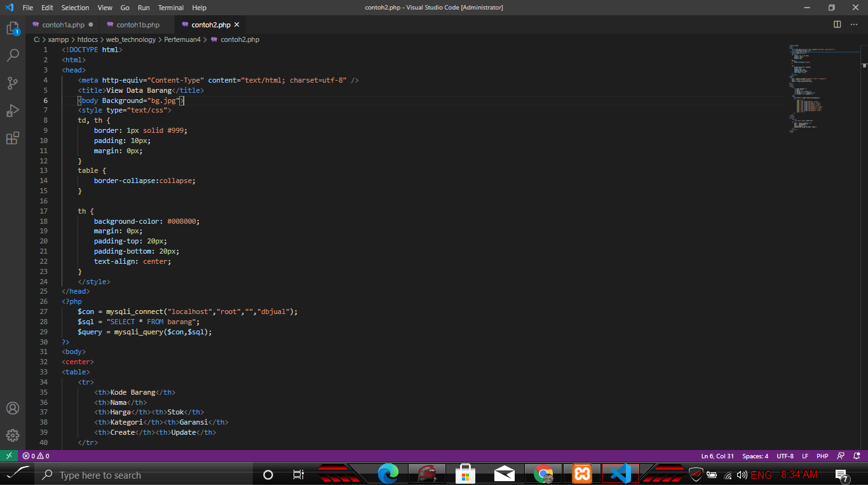The height and width of the screenshot is (485, 868).
Task: Open the Explorer view in activity bar
Action: click(x=13, y=29)
